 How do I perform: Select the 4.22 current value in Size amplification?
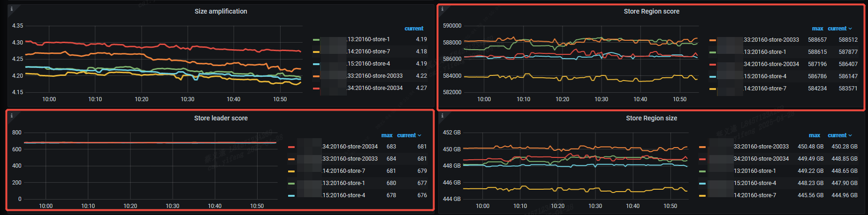[x=421, y=76]
